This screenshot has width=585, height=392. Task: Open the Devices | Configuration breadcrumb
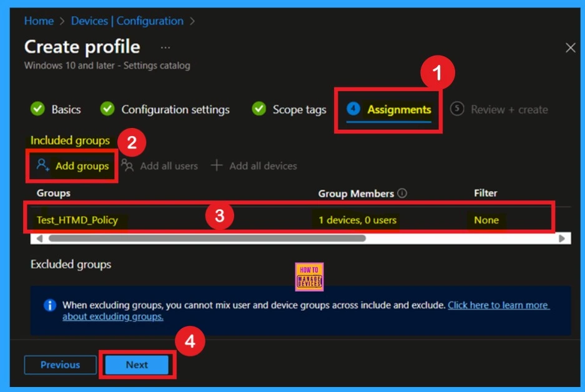127,21
